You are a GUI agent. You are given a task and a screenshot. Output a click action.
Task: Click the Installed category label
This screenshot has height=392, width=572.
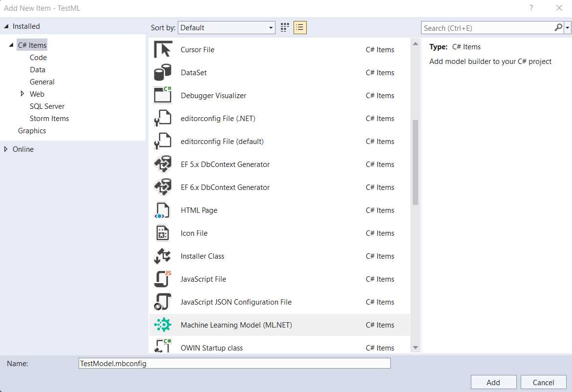(26, 26)
